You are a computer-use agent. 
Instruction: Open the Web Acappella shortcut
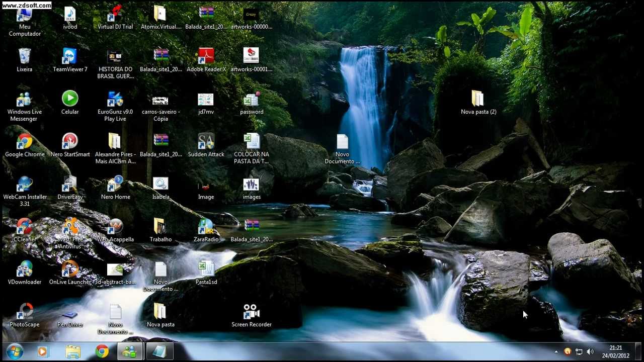click(115, 230)
